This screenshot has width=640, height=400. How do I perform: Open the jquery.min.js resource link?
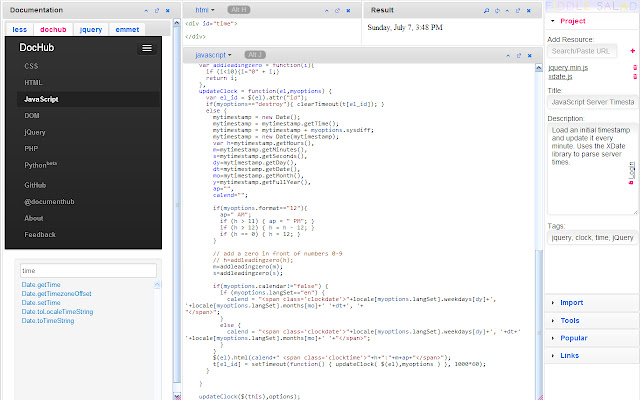568,67
